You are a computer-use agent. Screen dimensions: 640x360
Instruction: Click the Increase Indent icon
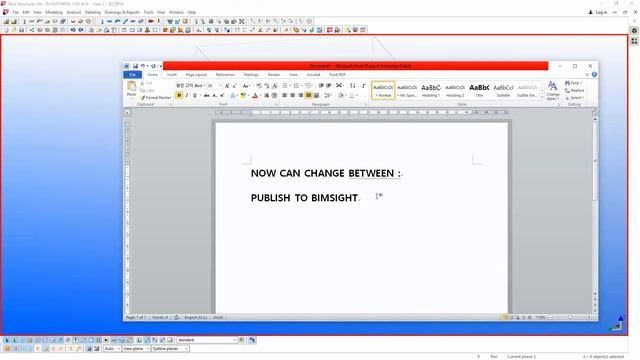(x=329, y=86)
